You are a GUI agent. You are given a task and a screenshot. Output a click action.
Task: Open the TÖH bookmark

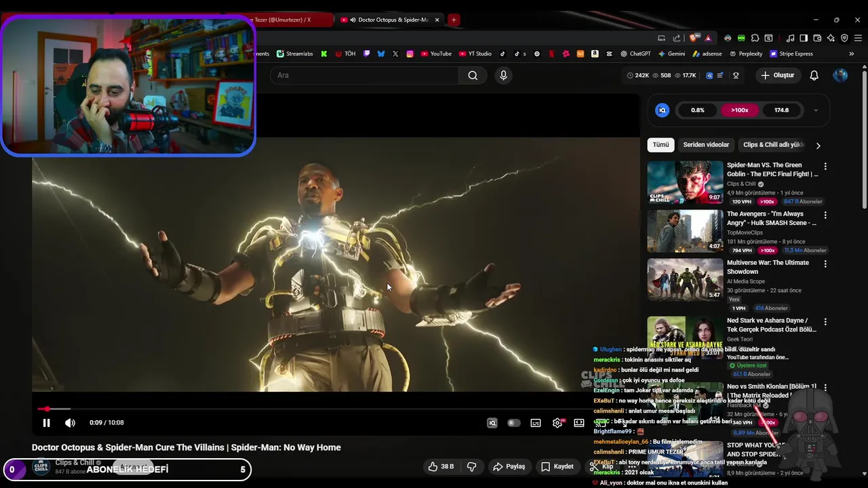(345, 54)
